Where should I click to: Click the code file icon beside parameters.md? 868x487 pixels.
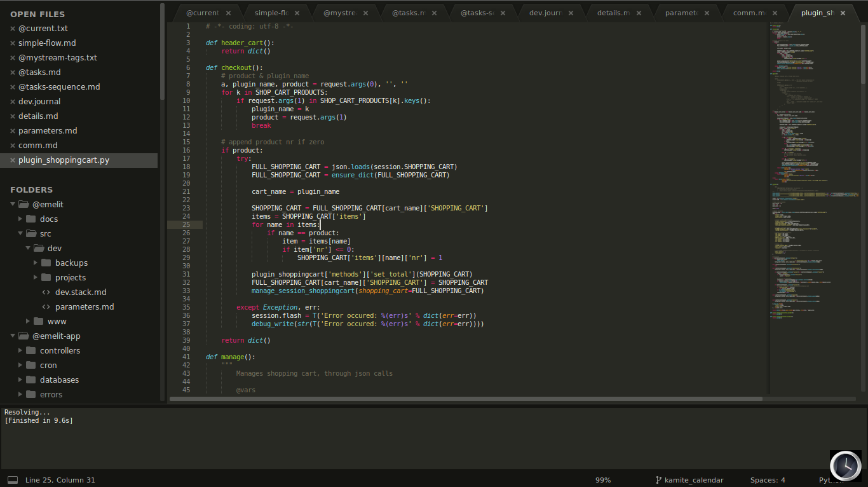pyautogui.click(x=45, y=306)
